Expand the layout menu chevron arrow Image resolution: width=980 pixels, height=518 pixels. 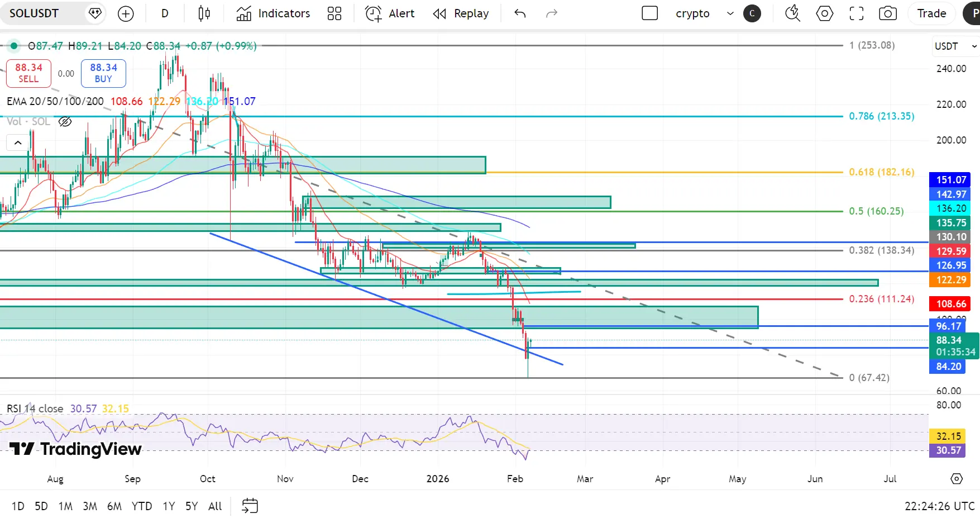pyautogui.click(x=730, y=13)
